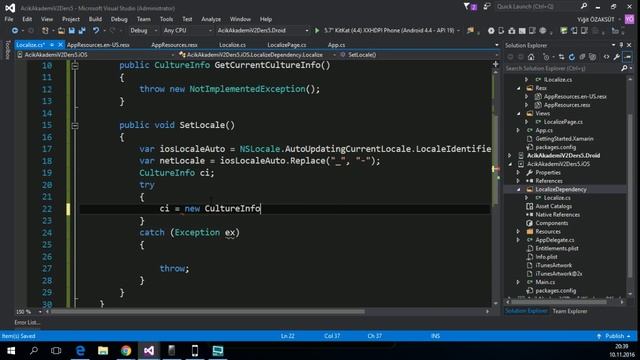Switch to the Team Explorer tab

click(570, 311)
